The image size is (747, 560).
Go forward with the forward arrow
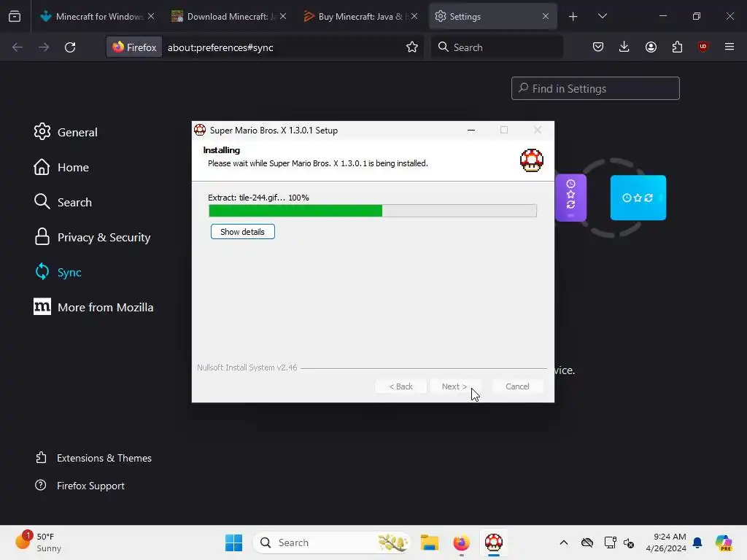(x=44, y=47)
